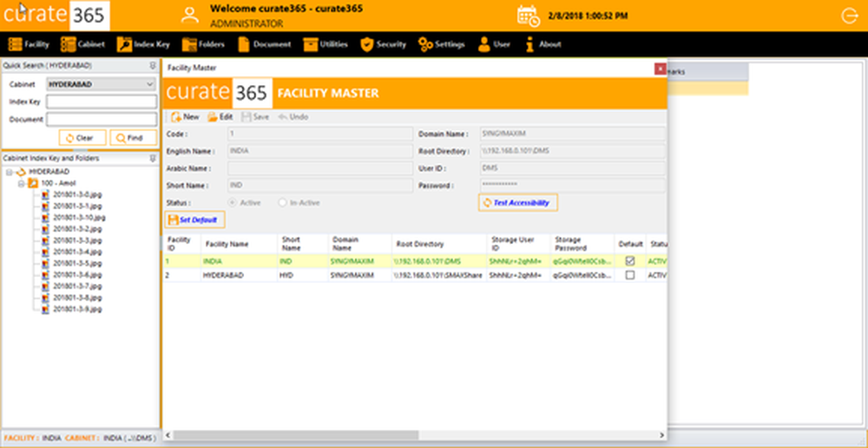Click the Save toolbar button
The height and width of the screenshot is (448, 868).
(255, 117)
